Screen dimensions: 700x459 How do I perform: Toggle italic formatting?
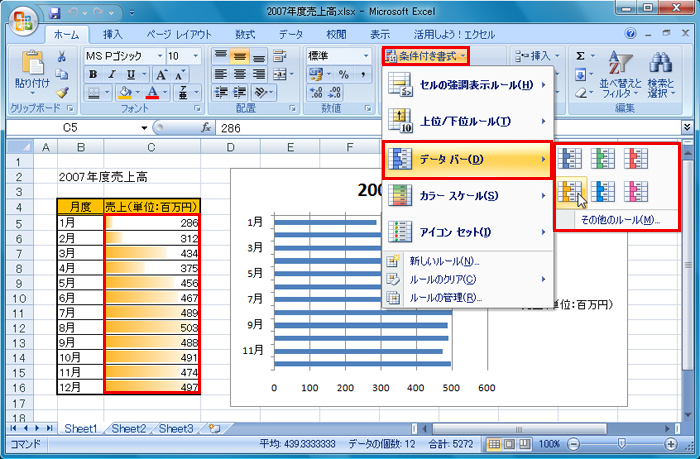point(112,75)
